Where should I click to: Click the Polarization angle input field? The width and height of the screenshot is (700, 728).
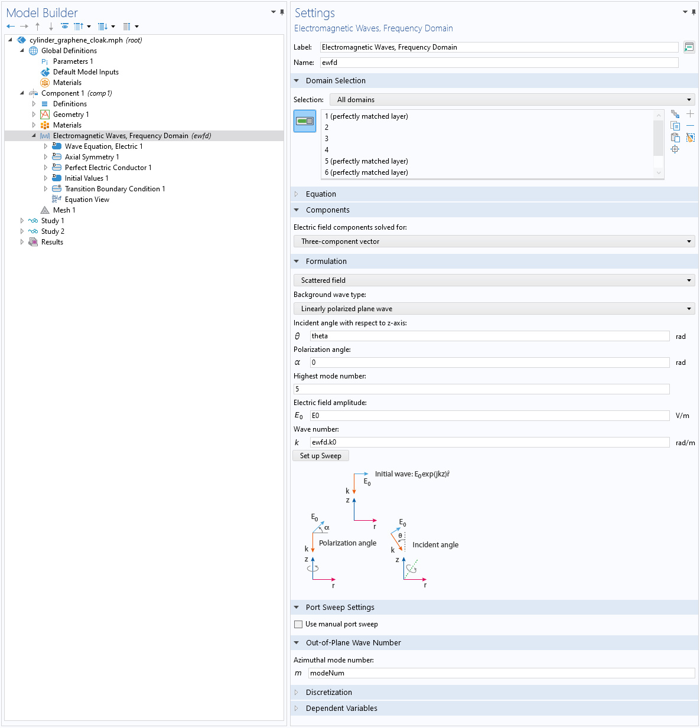(x=490, y=363)
